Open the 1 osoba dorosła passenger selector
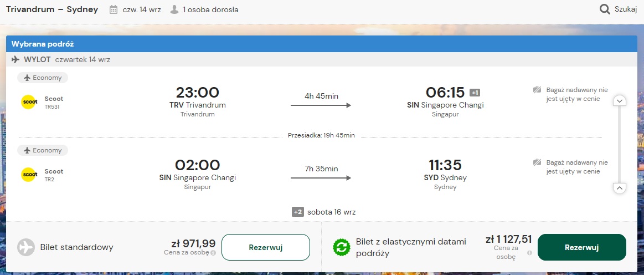 point(204,9)
